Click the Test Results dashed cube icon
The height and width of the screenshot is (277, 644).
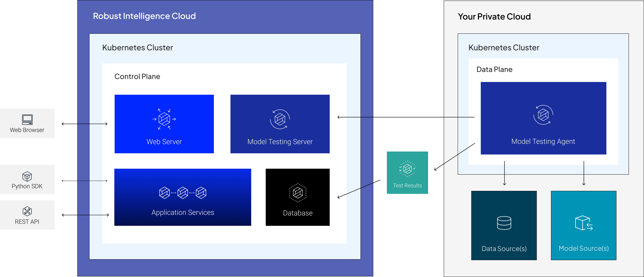(407, 169)
